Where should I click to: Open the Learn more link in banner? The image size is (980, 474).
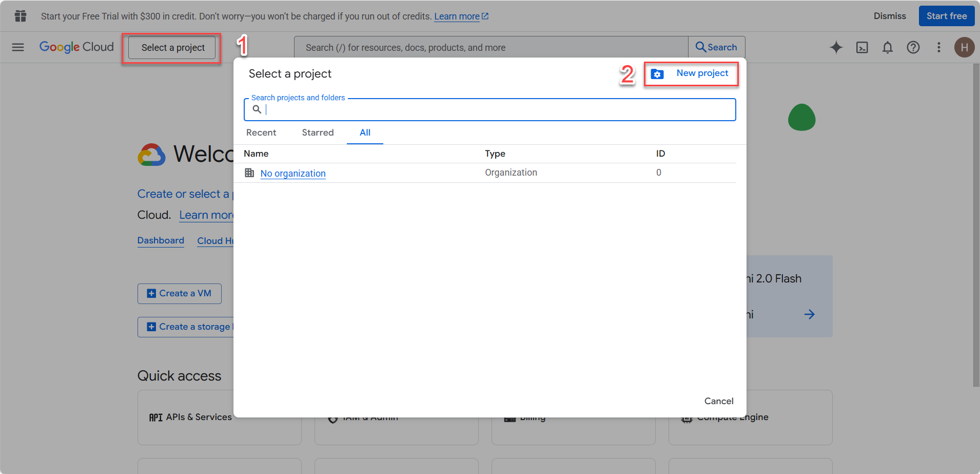461,16
